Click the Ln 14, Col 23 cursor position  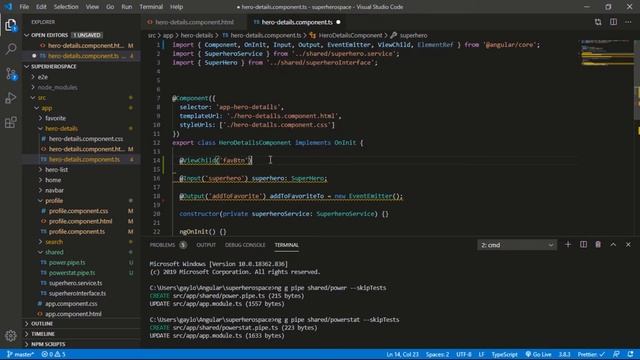click(x=402, y=354)
